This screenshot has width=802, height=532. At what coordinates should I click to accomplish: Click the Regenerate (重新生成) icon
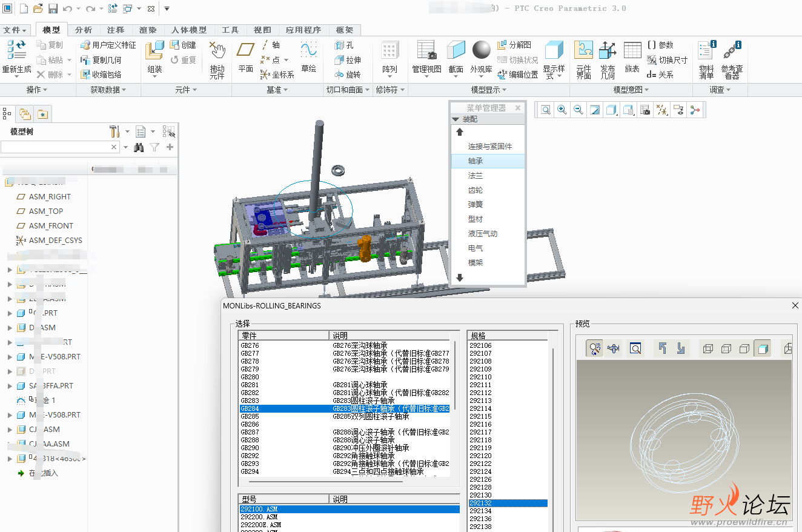(x=16, y=51)
